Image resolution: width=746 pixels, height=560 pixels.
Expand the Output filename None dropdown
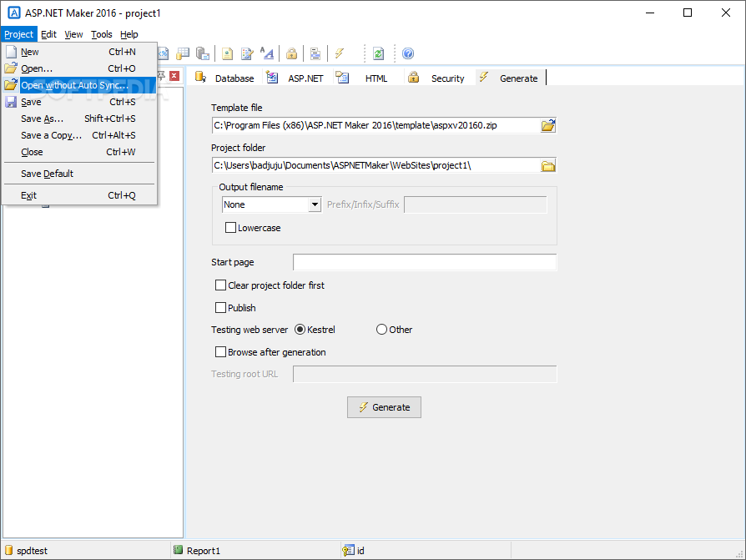(x=315, y=204)
